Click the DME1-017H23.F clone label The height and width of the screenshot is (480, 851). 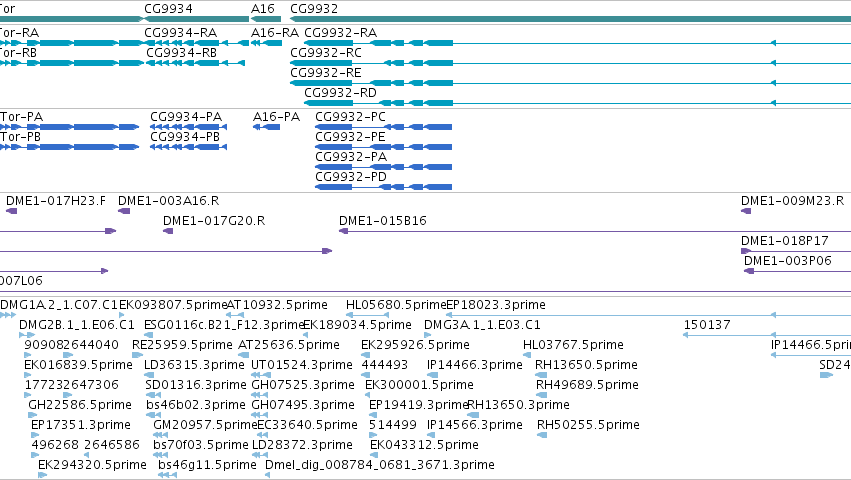click(56, 201)
